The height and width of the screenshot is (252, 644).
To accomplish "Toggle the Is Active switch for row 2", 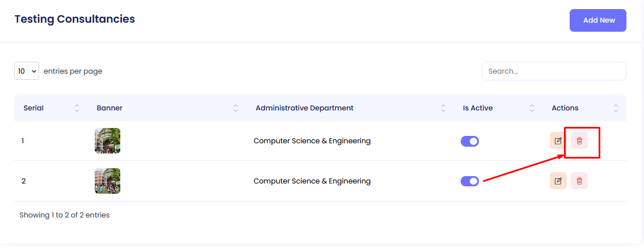I will pos(470,181).
